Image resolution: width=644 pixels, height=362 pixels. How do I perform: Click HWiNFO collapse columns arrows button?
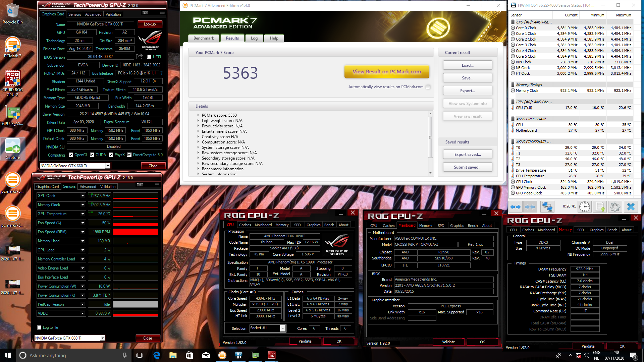[x=530, y=207]
